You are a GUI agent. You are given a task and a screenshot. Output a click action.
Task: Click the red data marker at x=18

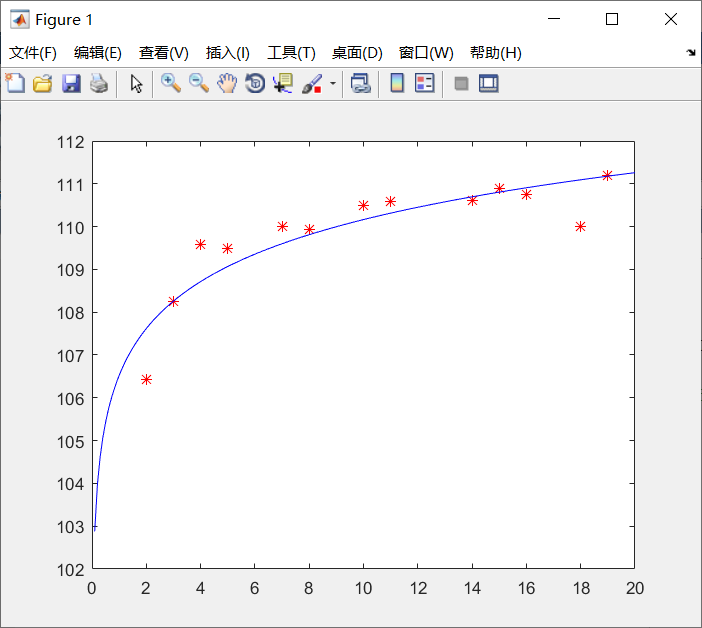tap(580, 227)
